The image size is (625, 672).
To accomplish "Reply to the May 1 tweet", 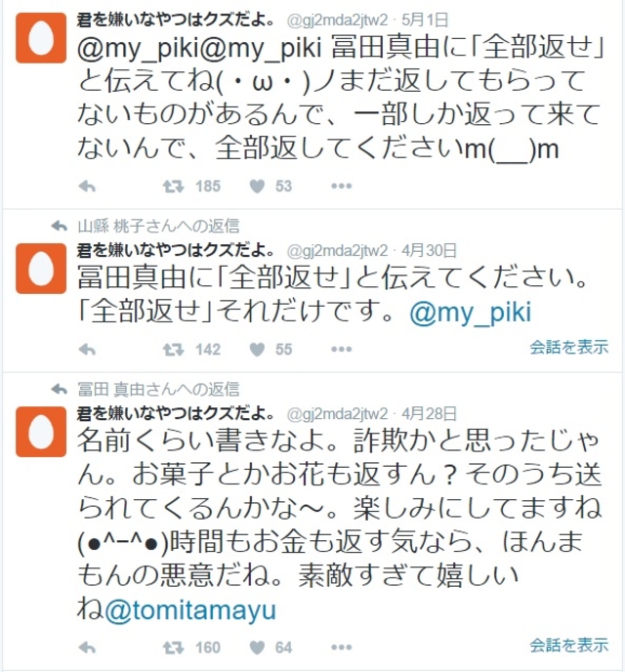I will (x=87, y=187).
